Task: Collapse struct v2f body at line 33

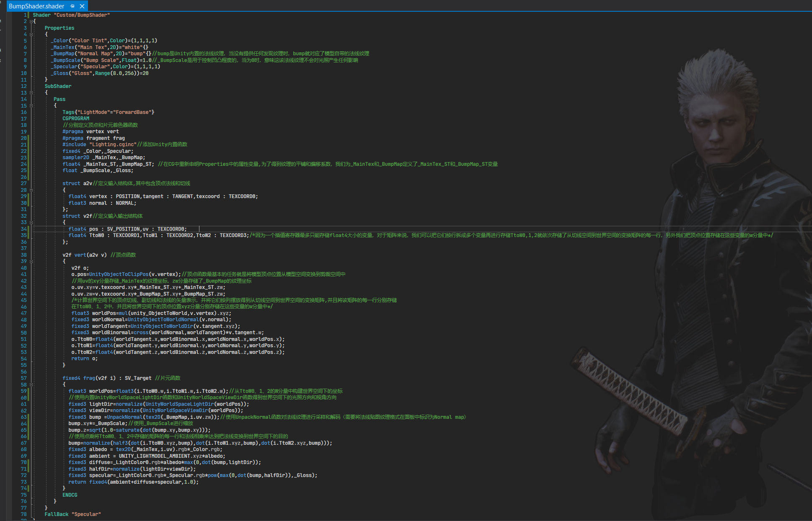Action: coord(31,222)
